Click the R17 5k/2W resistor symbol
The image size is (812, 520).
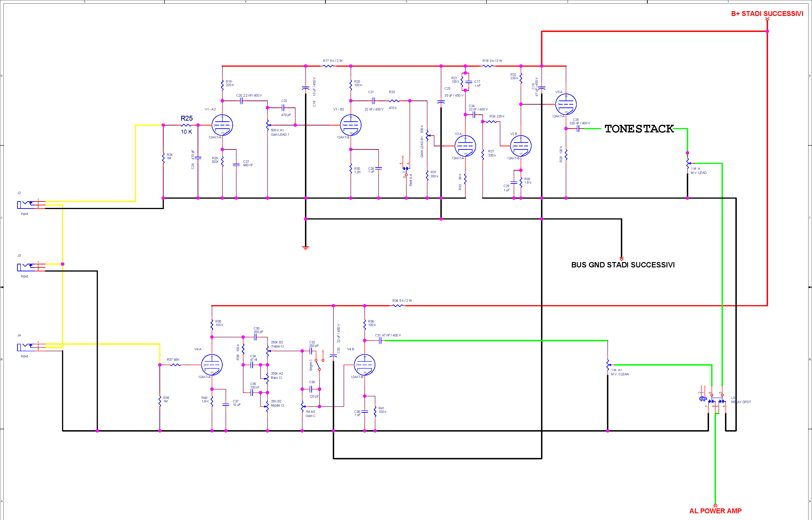pyautogui.click(x=328, y=66)
